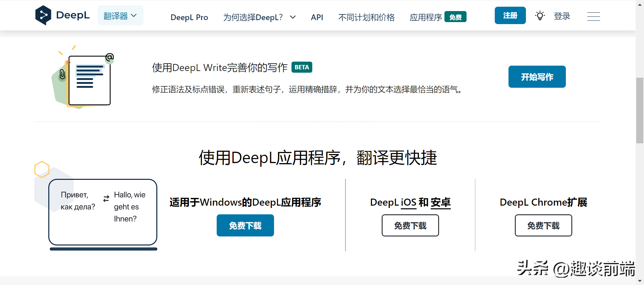
Task: Open the 安卓 link
Action: click(x=441, y=203)
